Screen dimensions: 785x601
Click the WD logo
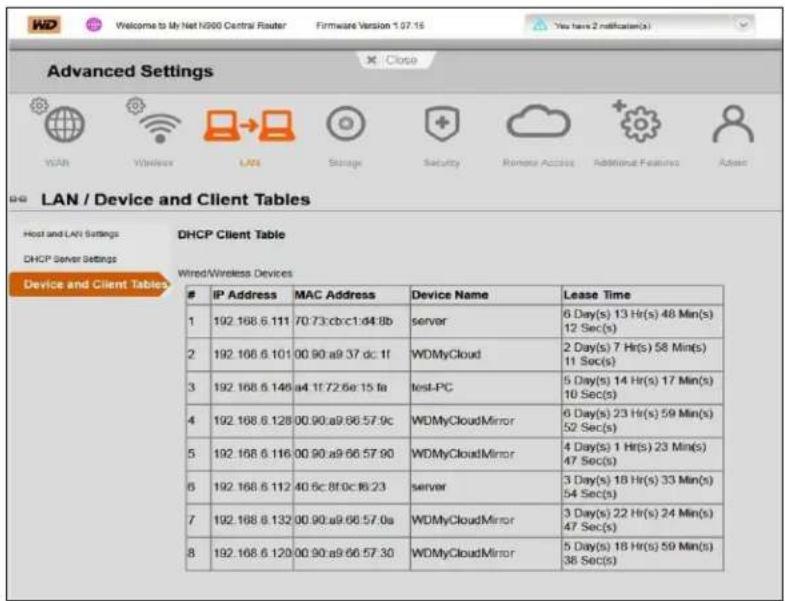click(x=45, y=25)
